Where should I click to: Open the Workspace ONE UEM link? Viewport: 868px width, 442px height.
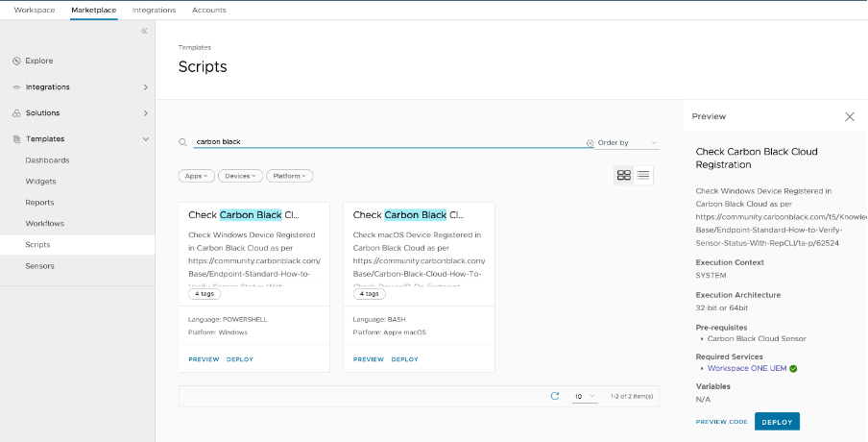tap(747, 368)
